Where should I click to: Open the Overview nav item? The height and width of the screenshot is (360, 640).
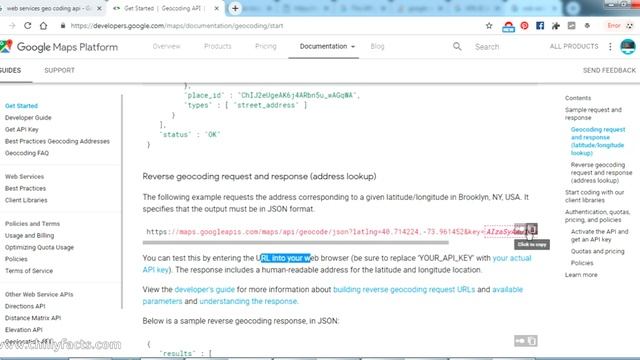(167, 47)
